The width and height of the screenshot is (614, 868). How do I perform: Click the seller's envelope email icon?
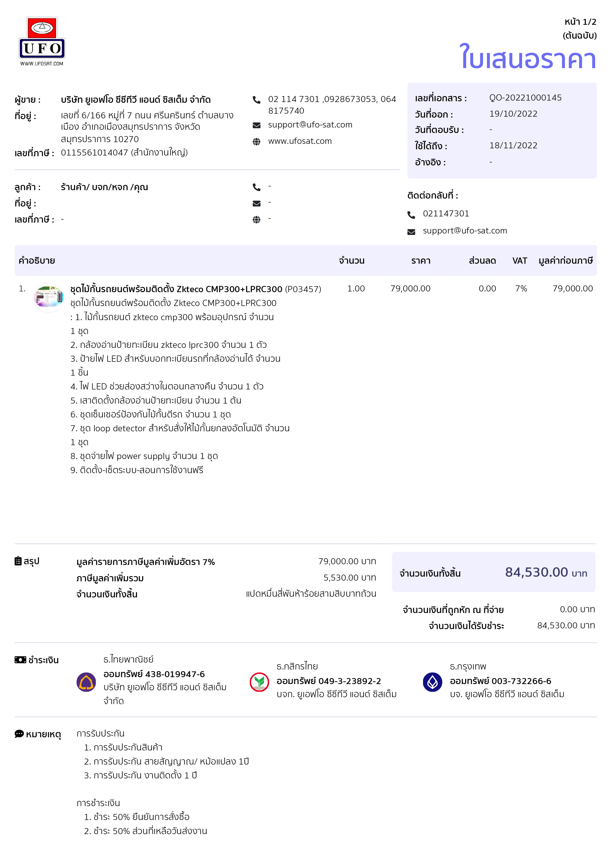(257, 125)
